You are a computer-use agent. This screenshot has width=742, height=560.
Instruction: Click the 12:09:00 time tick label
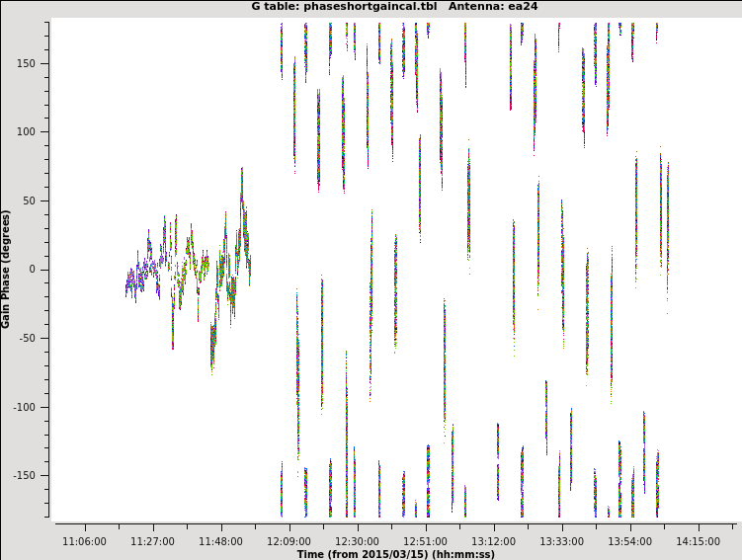tap(289, 541)
